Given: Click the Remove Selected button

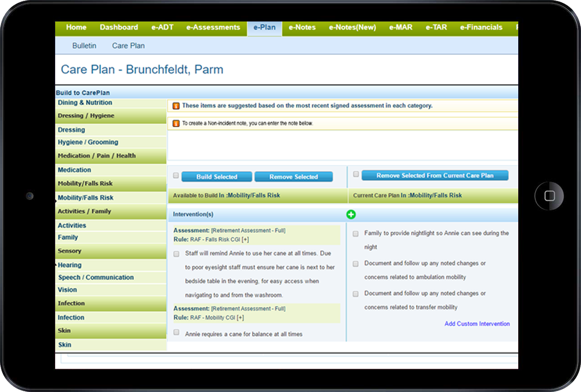Looking at the screenshot, I should coord(293,177).
